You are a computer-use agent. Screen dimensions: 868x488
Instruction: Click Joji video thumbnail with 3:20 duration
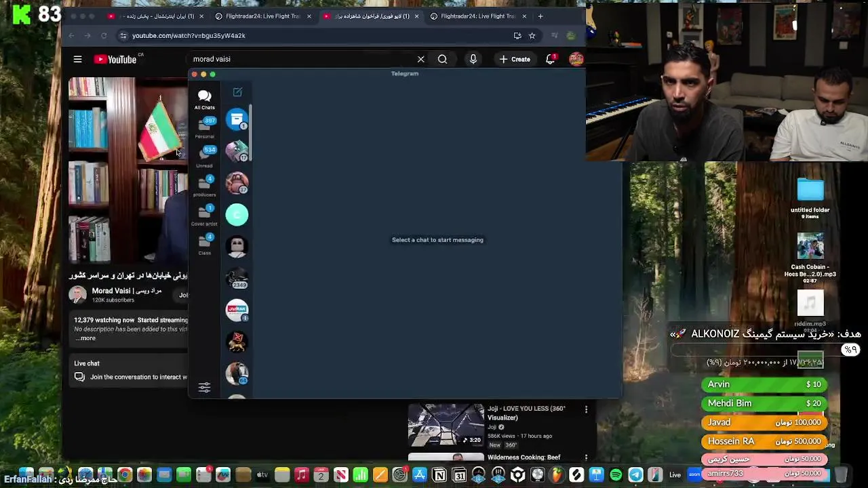tap(446, 424)
